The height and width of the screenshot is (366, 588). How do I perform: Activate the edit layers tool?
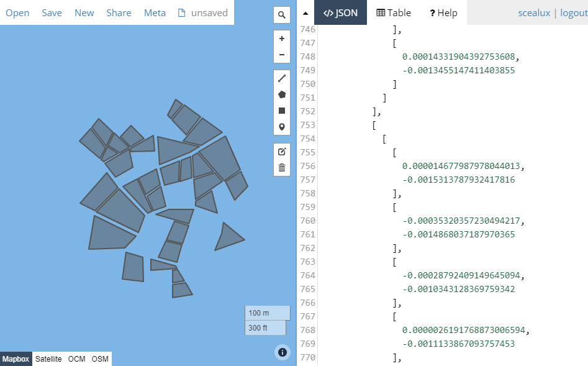282,152
